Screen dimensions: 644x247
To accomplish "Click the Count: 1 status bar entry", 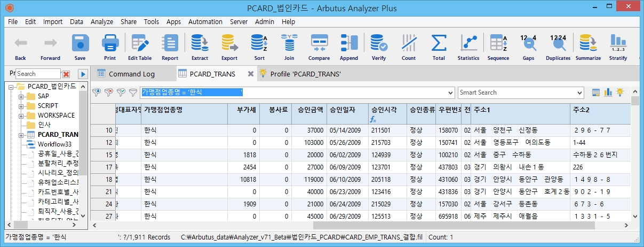I will pos(441,237).
